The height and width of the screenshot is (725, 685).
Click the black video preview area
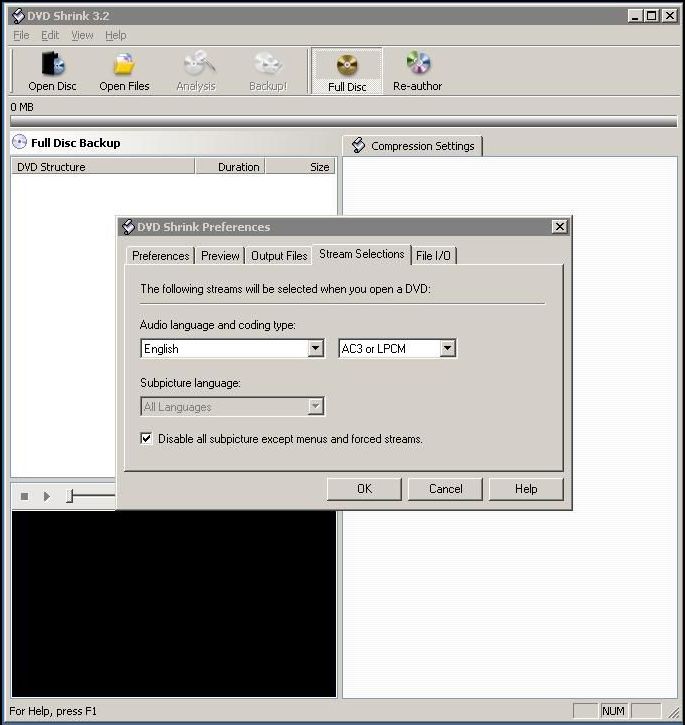pyautogui.click(x=173, y=603)
